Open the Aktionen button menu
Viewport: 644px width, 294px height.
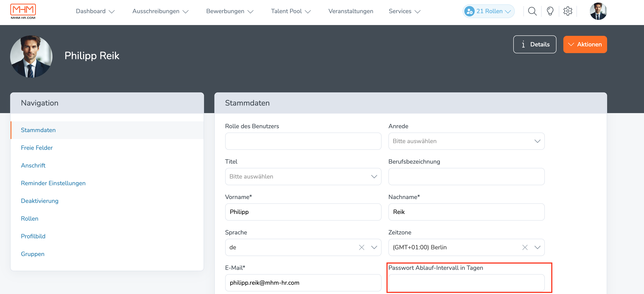coord(585,44)
